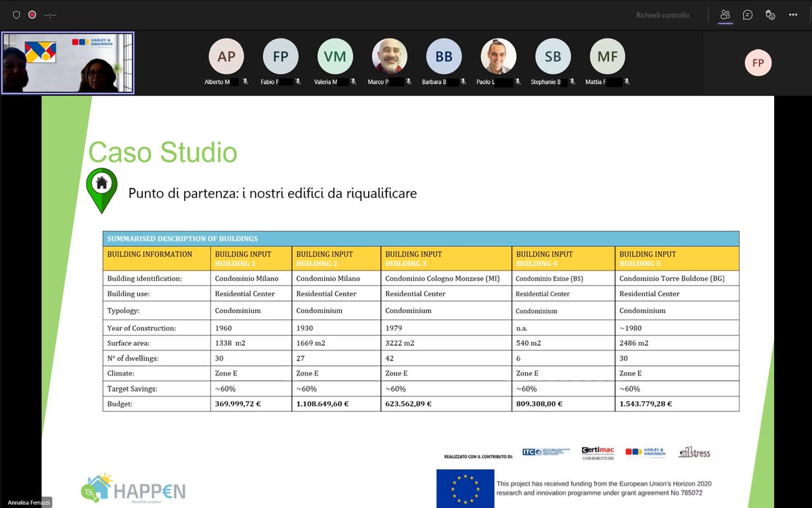Click Richiedi controllo button

(x=662, y=15)
